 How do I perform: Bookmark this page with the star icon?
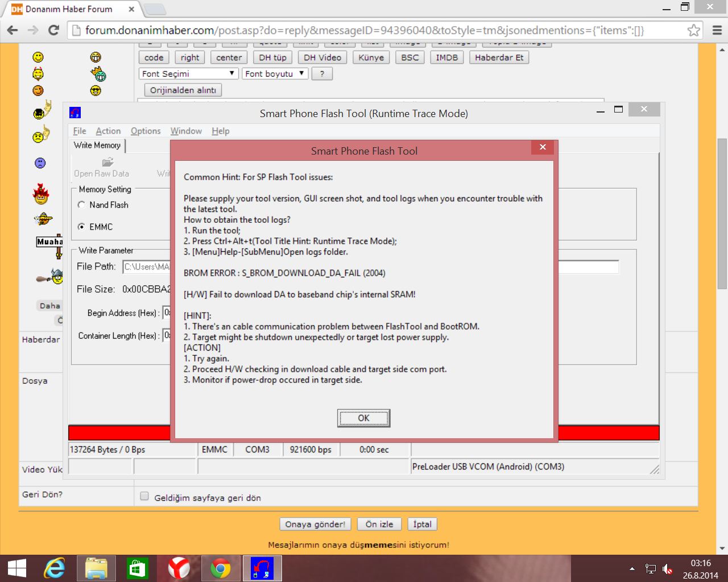693,30
